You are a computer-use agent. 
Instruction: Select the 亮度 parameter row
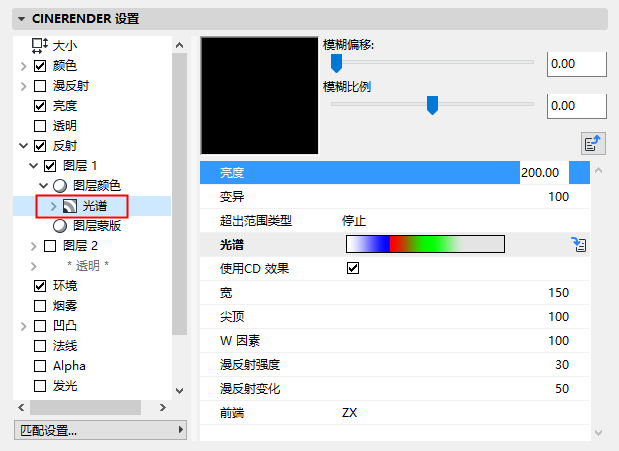click(x=395, y=173)
